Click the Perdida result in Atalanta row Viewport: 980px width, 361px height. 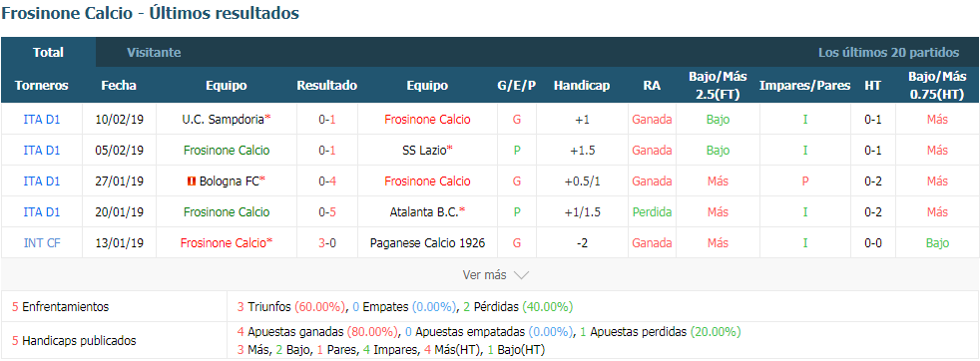click(x=652, y=212)
